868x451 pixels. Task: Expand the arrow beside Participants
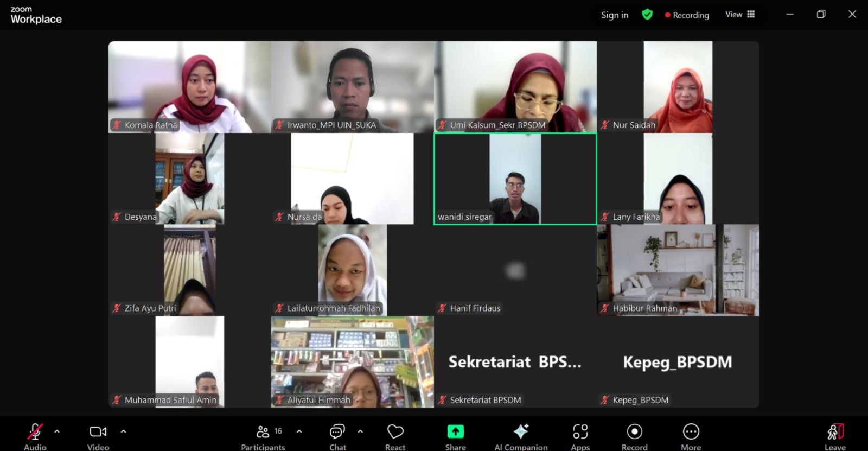tap(299, 431)
